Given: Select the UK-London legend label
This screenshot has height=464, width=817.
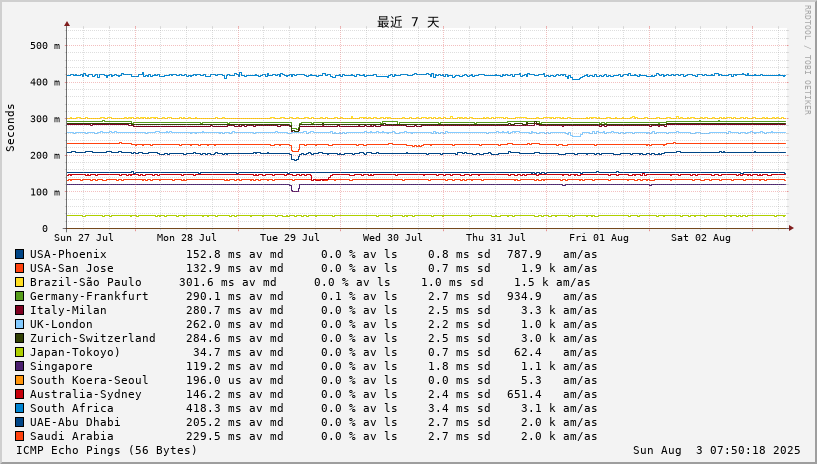Looking at the screenshot, I should (61, 325).
